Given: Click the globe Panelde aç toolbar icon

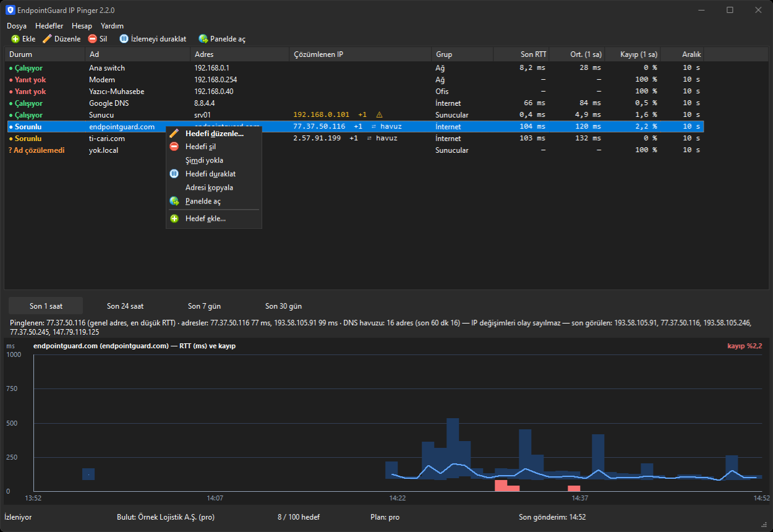Looking at the screenshot, I should [x=203, y=39].
